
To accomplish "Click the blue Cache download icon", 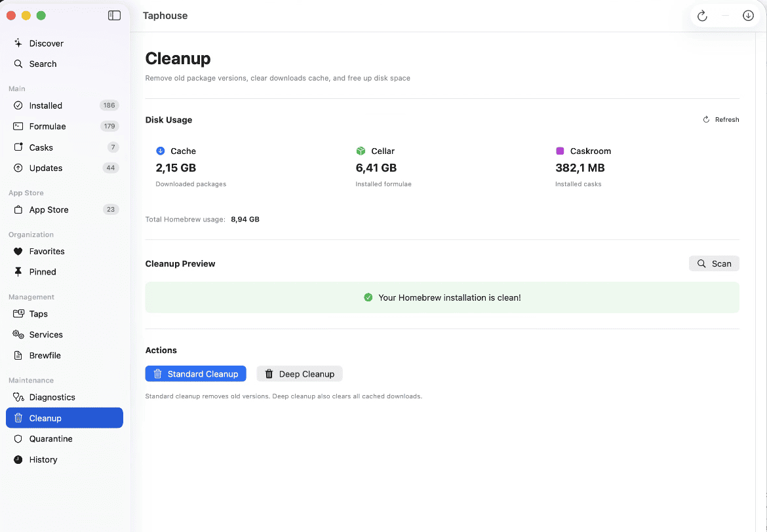I will (x=161, y=151).
